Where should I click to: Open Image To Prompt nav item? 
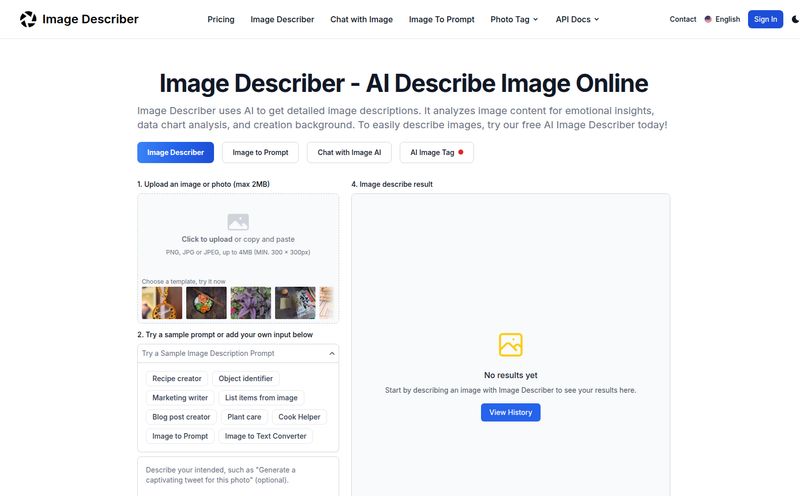point(442,19)
